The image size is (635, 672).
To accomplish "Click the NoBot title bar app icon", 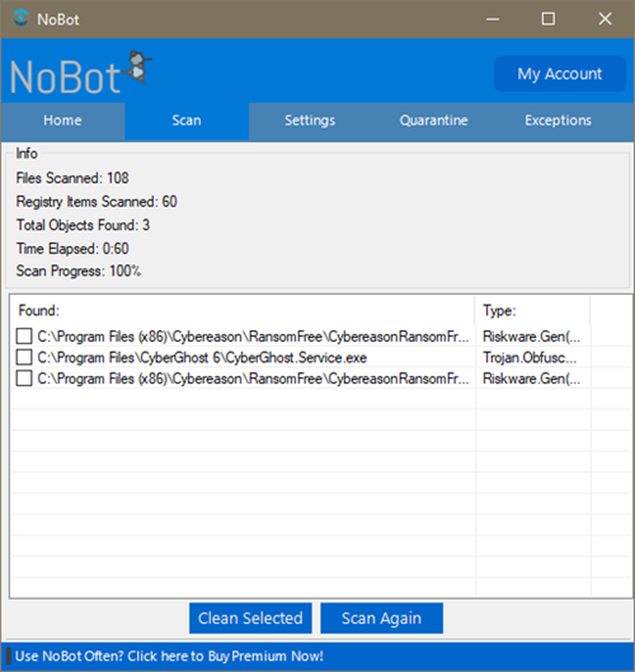I will [x=22, y=19].
